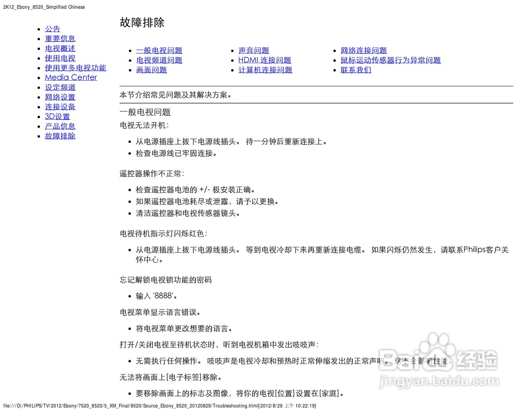Jump to the 一般电视问题 anchor link
Screen dimensions: 532x411
pos(159,50)
